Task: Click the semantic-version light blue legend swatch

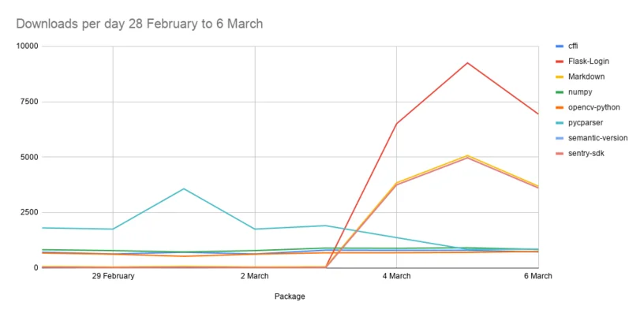Action: coord(559,138)
